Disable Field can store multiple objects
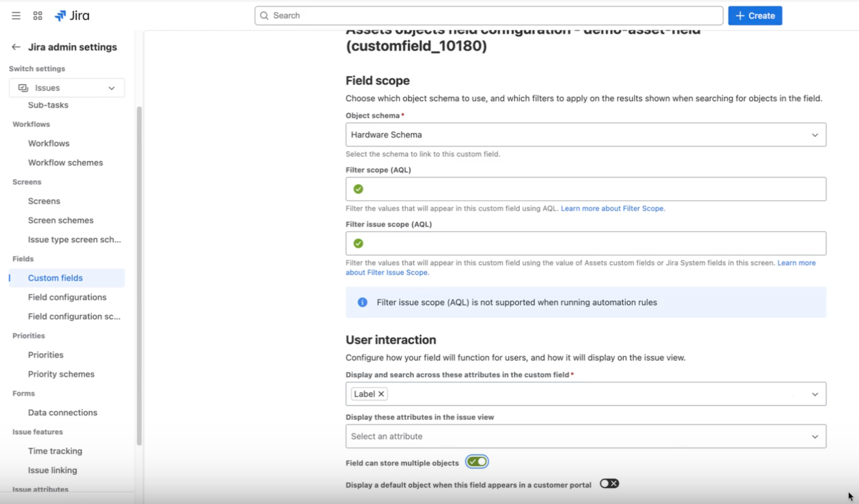 tap(476, 461)
